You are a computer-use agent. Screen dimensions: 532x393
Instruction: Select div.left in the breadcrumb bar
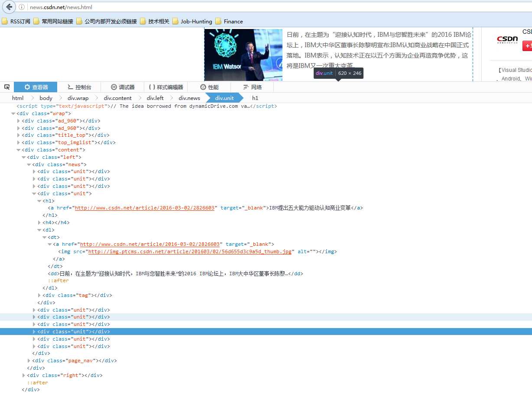[155, 98]
